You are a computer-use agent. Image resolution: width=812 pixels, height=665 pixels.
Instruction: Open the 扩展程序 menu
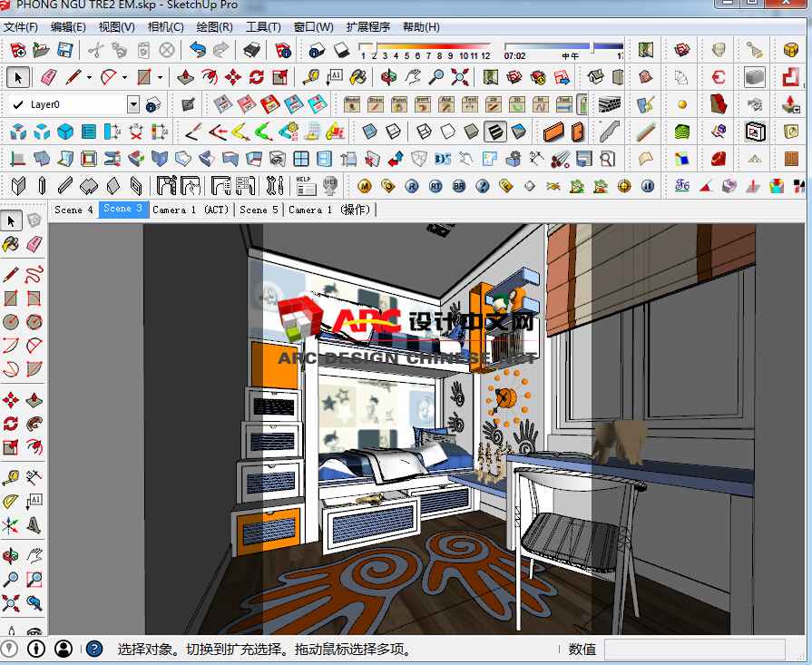click(367, 27)
